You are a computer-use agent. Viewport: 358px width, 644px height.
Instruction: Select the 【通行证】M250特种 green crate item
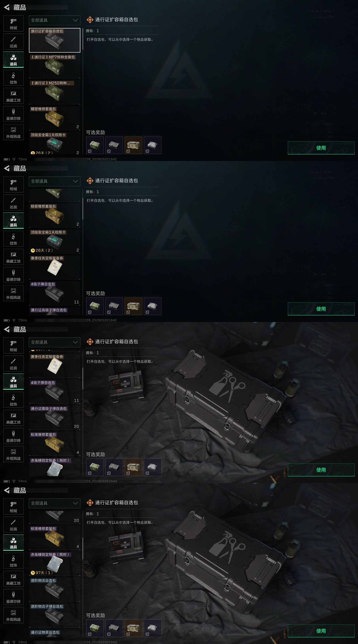(55, 92)
